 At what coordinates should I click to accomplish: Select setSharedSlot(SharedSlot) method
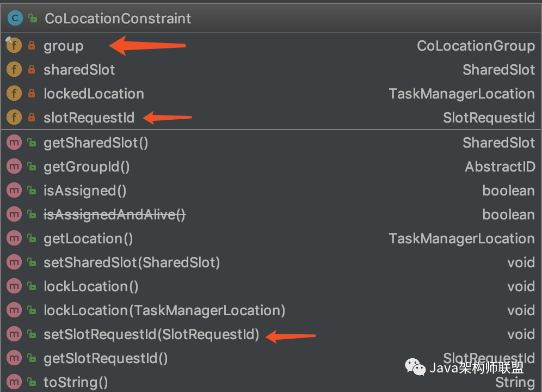132,262
